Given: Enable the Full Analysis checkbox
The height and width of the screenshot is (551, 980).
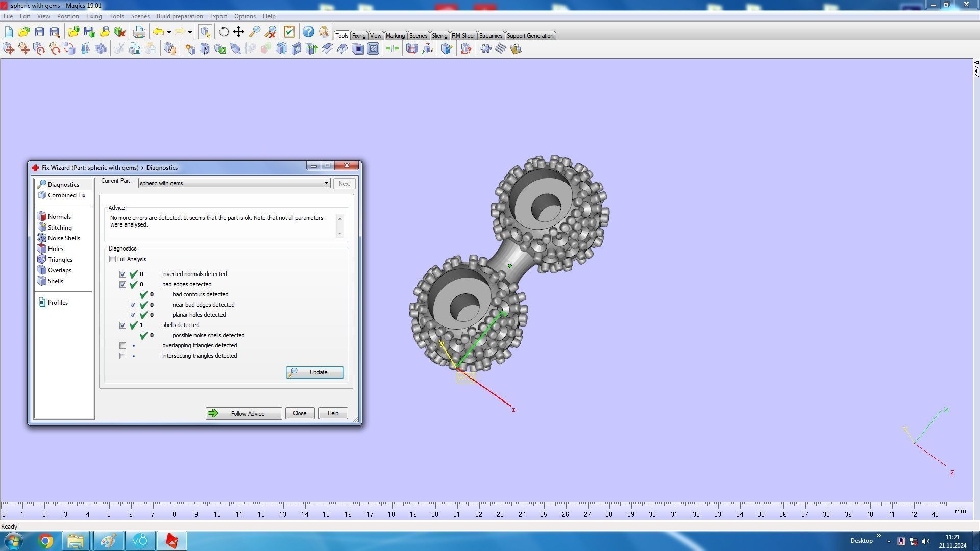Looking at the screenshot, I should coord(113,259).
